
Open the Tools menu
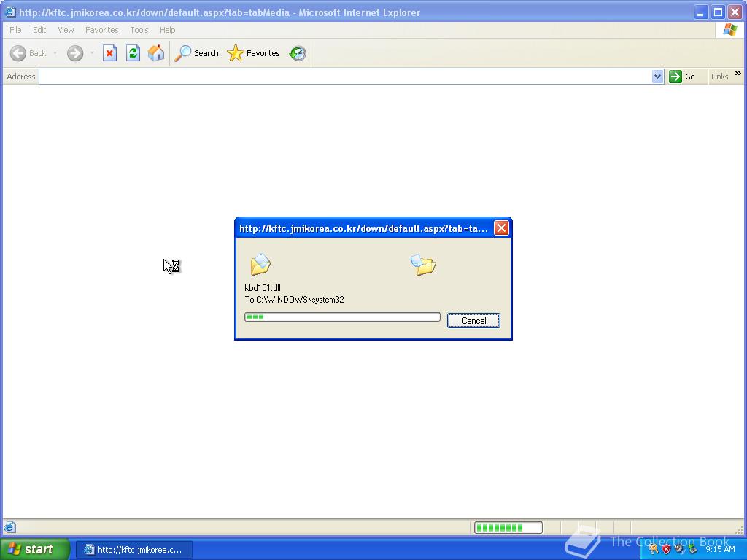pyautogui.click(x=139, y=30)
